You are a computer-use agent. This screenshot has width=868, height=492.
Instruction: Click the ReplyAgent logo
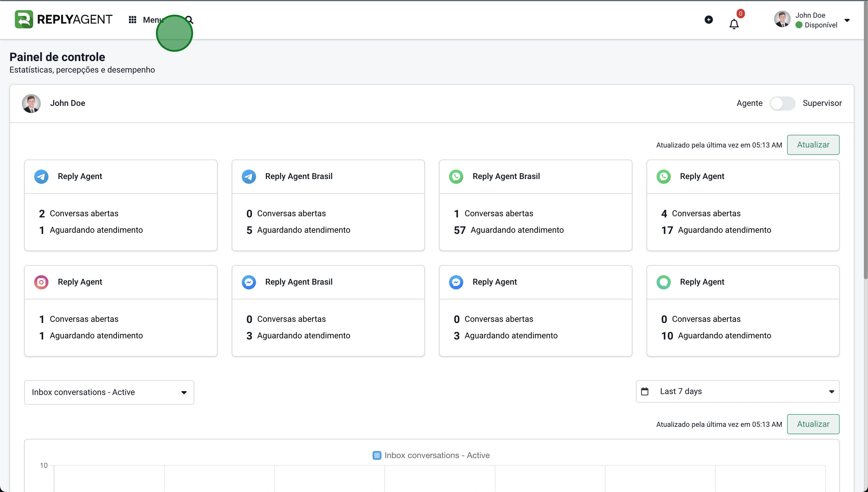63,19
